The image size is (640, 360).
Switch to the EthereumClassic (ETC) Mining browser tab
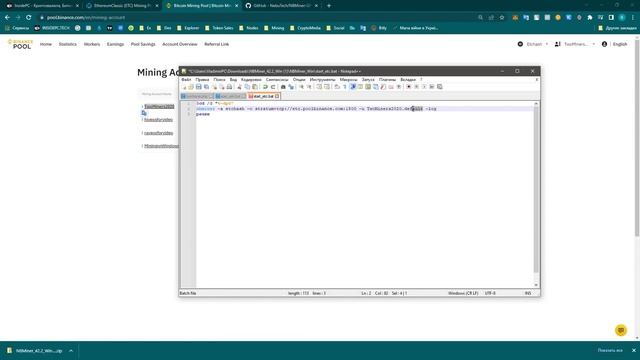pyautogui.click(x=122, y=6)
